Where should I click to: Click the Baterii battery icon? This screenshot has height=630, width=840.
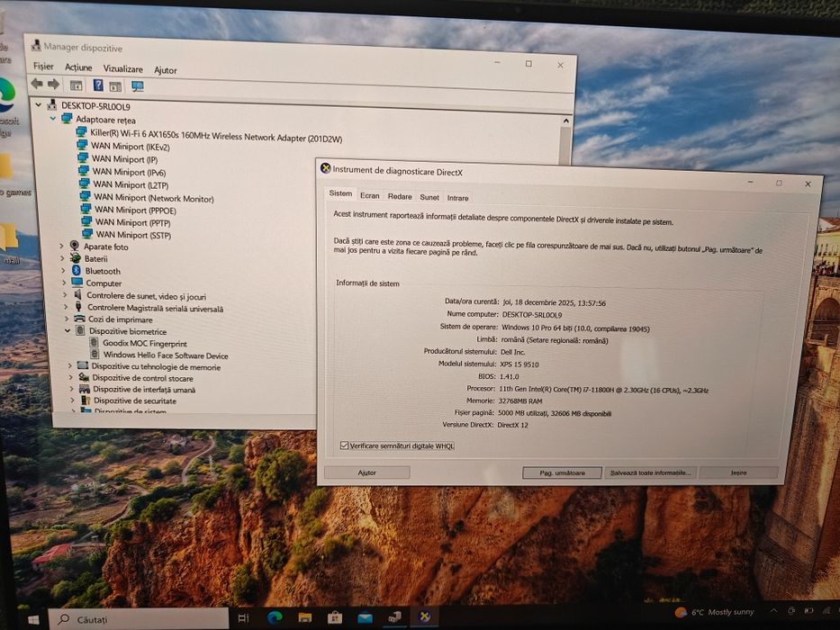[x=75, y=258]
